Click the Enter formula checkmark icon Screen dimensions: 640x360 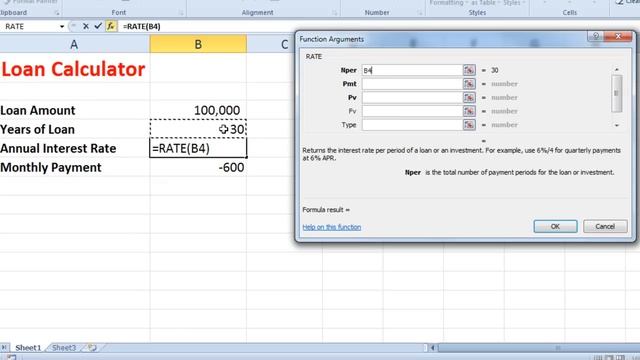[x=98, y=26]
